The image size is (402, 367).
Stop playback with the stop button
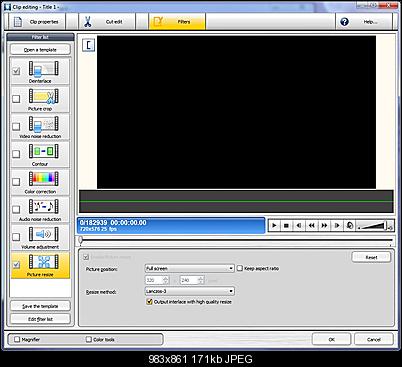tap(286, 226)
